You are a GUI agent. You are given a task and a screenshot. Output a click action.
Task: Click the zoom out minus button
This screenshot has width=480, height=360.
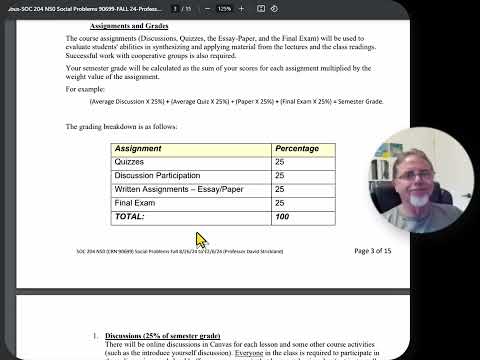point(207,9)
